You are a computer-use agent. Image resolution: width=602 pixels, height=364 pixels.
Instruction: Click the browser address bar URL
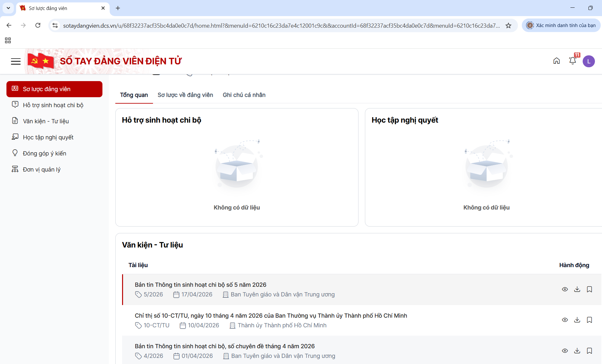click(280, 26)
